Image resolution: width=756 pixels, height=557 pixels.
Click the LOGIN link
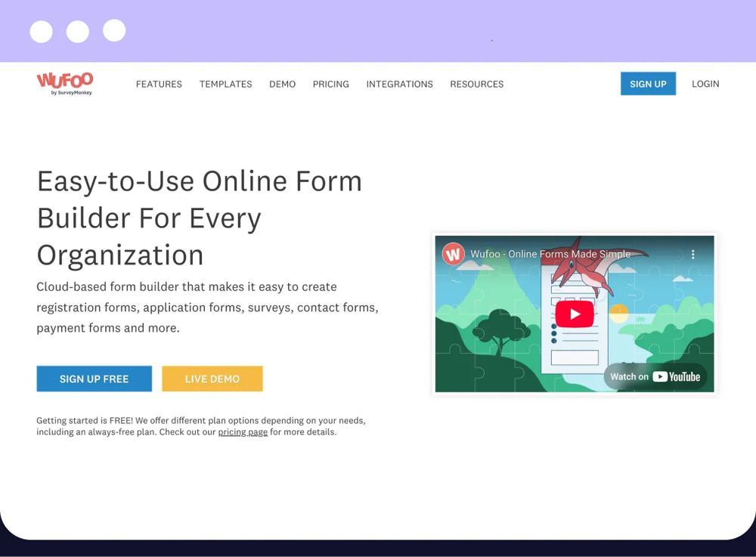tap(705, 84)
